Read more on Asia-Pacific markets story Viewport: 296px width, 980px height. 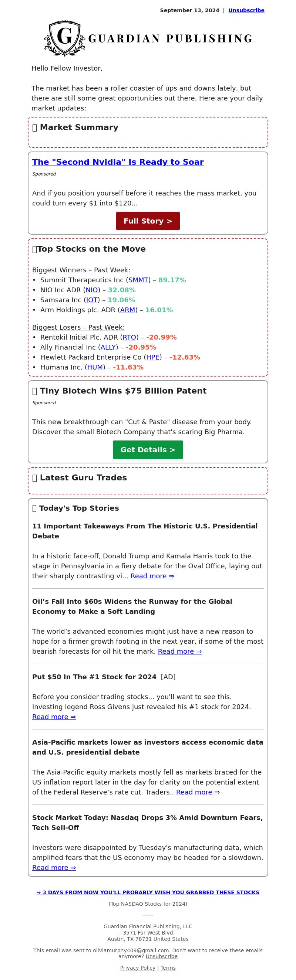click(198, 792)
